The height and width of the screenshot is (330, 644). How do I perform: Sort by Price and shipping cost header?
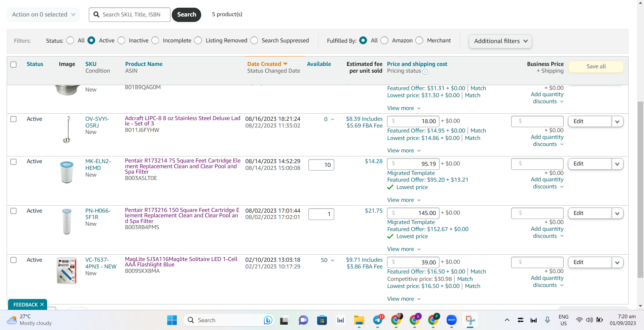pyautogui.click(x=417, y=64)
